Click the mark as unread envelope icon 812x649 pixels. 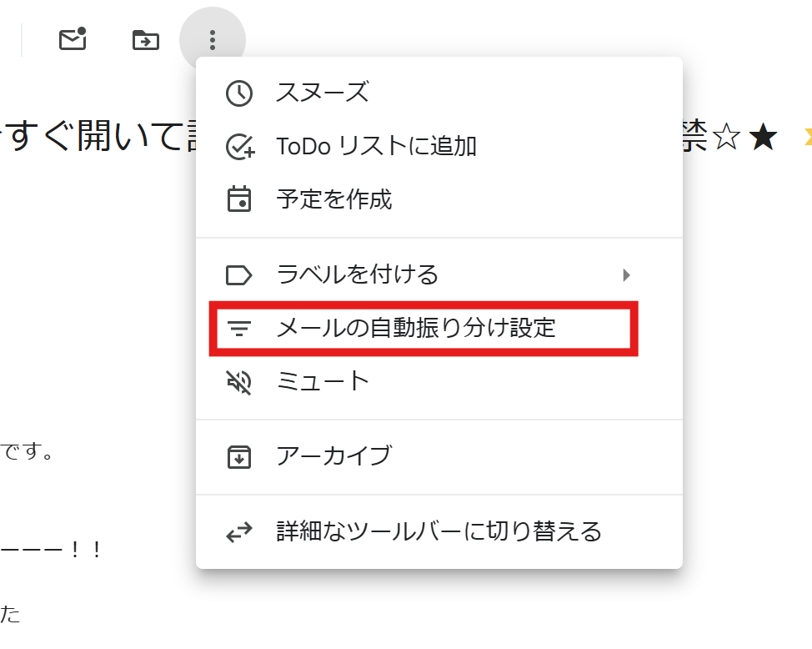point(73,39)
